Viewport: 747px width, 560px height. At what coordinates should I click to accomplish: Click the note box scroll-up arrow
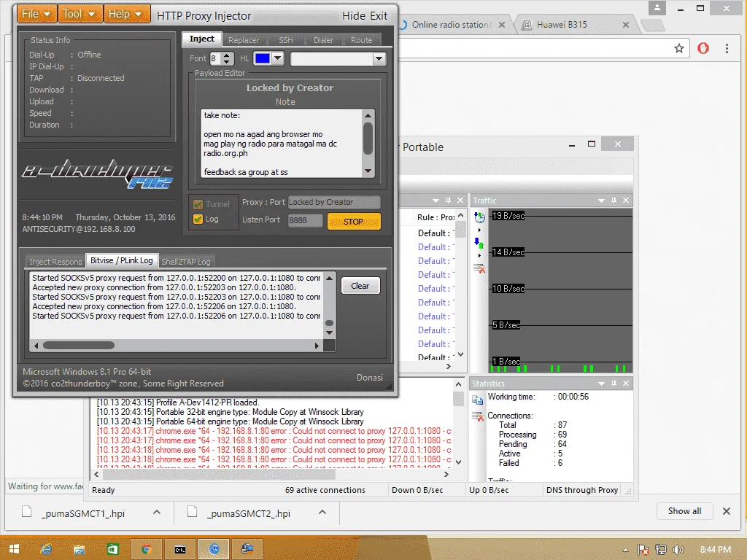coord(368,115)
